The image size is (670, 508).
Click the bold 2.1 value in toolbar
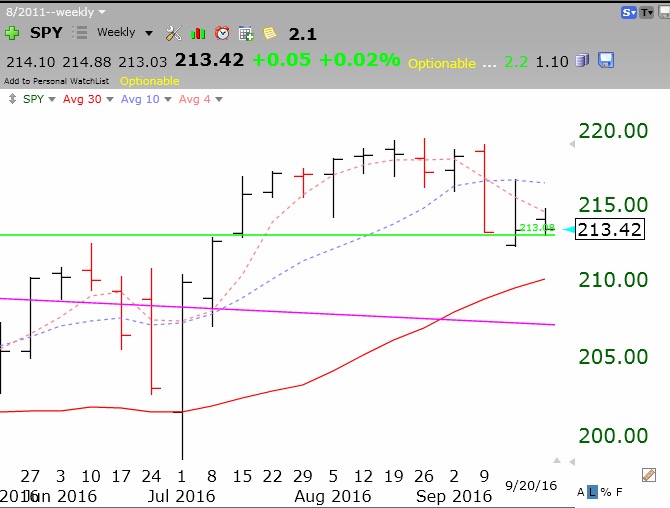coord(303,34)
